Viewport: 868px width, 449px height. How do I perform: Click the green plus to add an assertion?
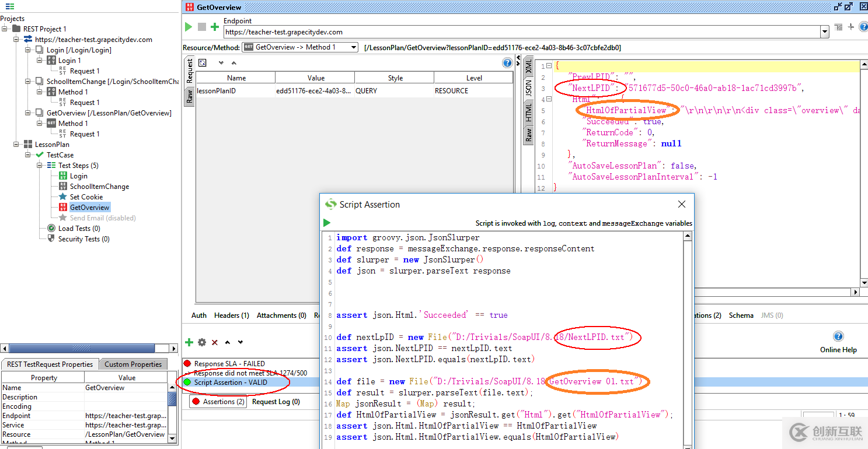189,342
